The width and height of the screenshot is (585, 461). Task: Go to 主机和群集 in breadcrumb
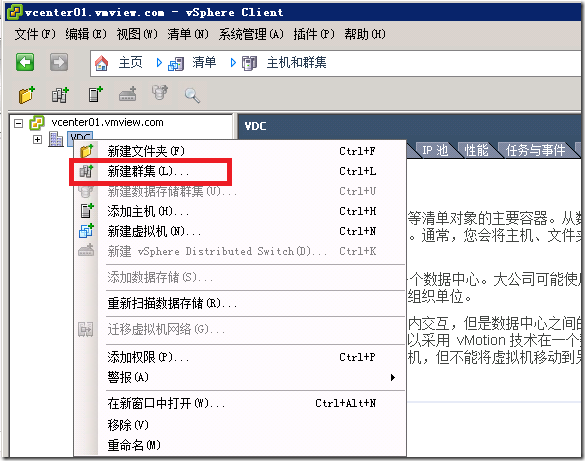pyautogui.click(x=297, y=62)
